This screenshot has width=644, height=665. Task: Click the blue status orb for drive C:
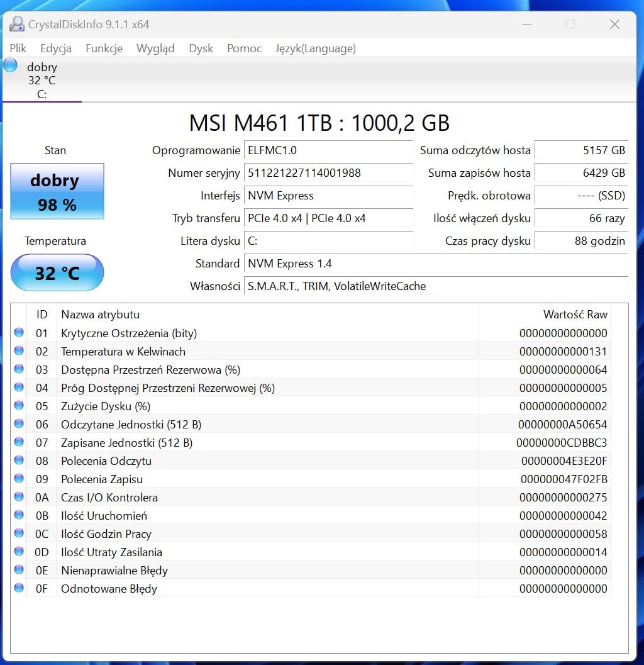pos(10,65)
